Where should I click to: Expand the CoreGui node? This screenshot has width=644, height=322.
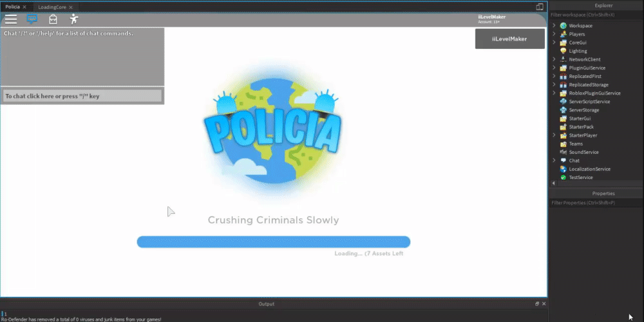554,43
